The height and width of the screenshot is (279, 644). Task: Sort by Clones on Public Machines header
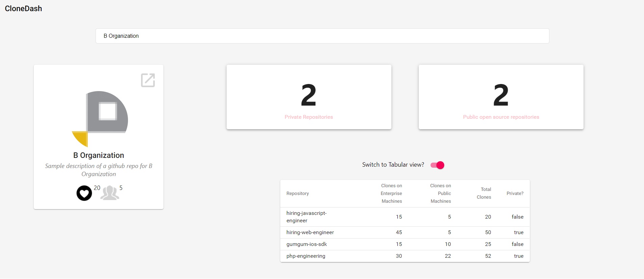(x=441, y=193)
